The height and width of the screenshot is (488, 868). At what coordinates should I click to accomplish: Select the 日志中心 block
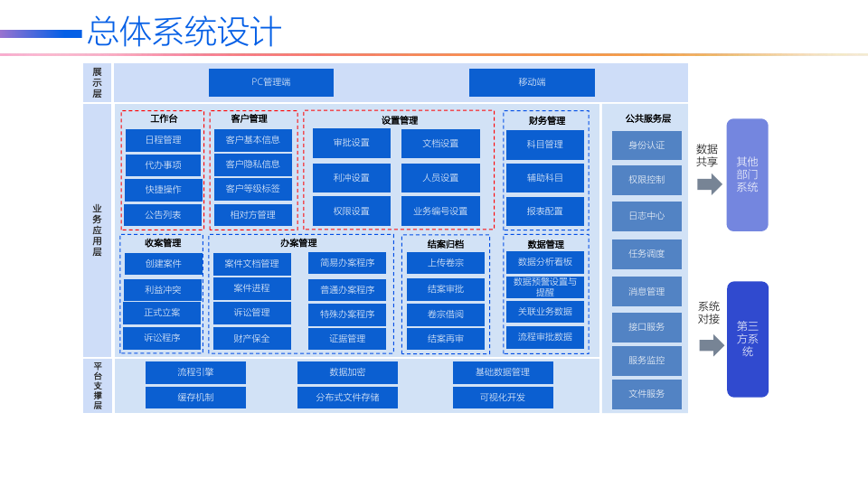(646, 216)
